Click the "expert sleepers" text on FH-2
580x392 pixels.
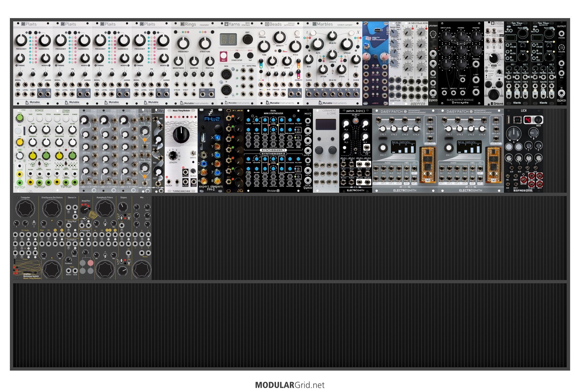[x=211, y=186]
